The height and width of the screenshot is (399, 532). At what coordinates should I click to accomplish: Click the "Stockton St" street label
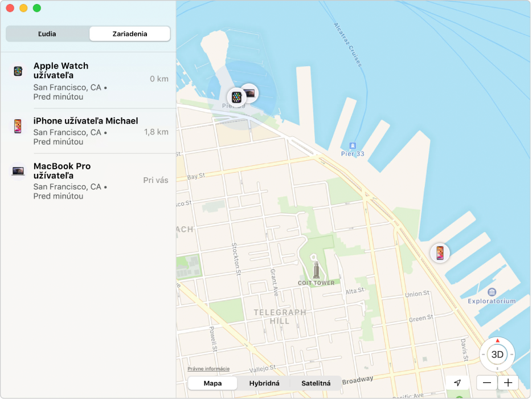[235, 259]
